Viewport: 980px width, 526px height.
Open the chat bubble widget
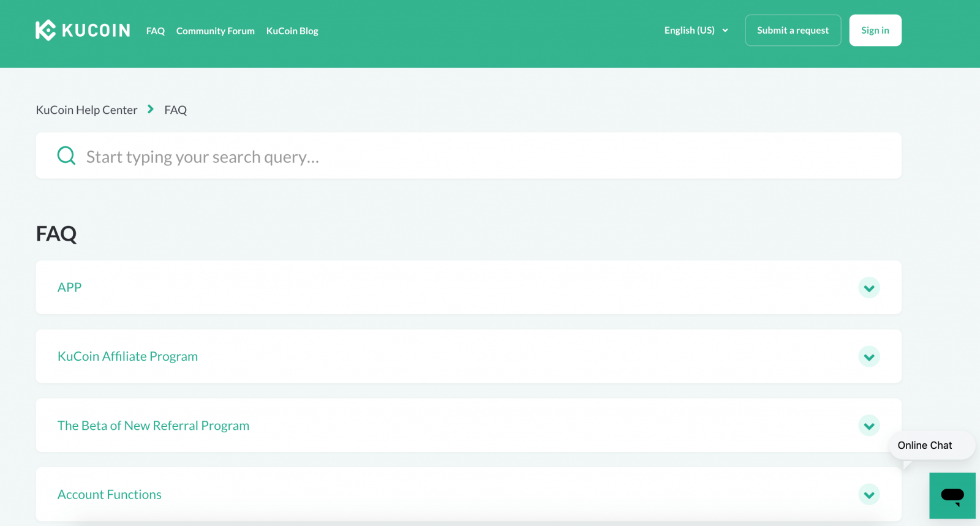(x=952, y=495)
